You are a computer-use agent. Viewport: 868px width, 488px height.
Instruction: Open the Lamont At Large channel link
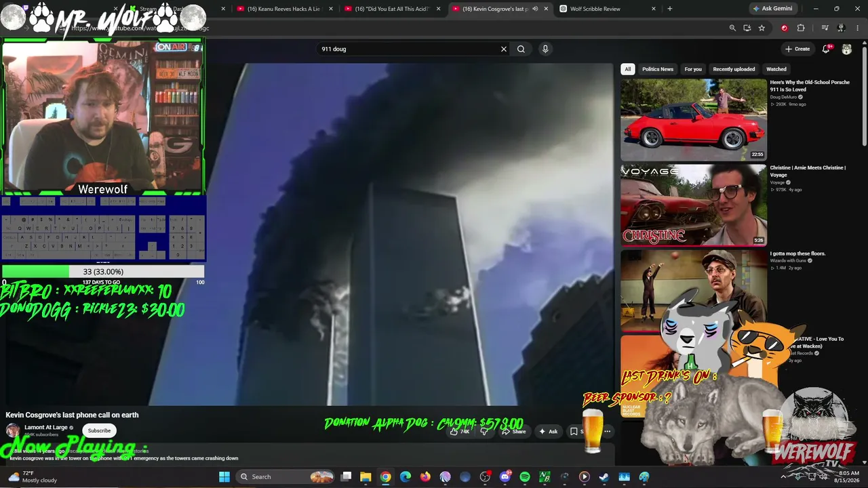pos(46,428)
